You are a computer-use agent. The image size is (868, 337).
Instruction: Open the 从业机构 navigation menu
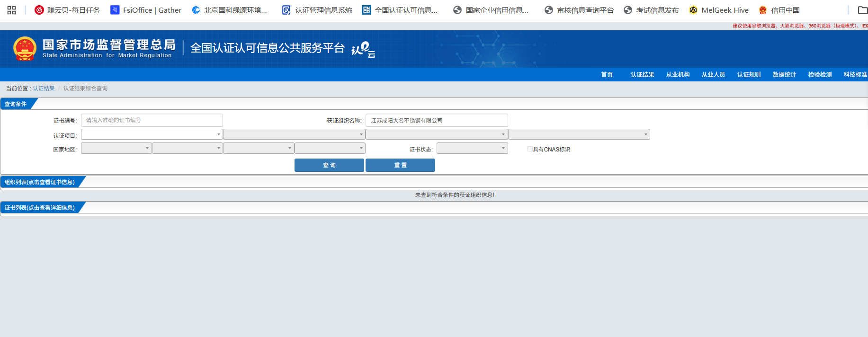click(678, 75)
